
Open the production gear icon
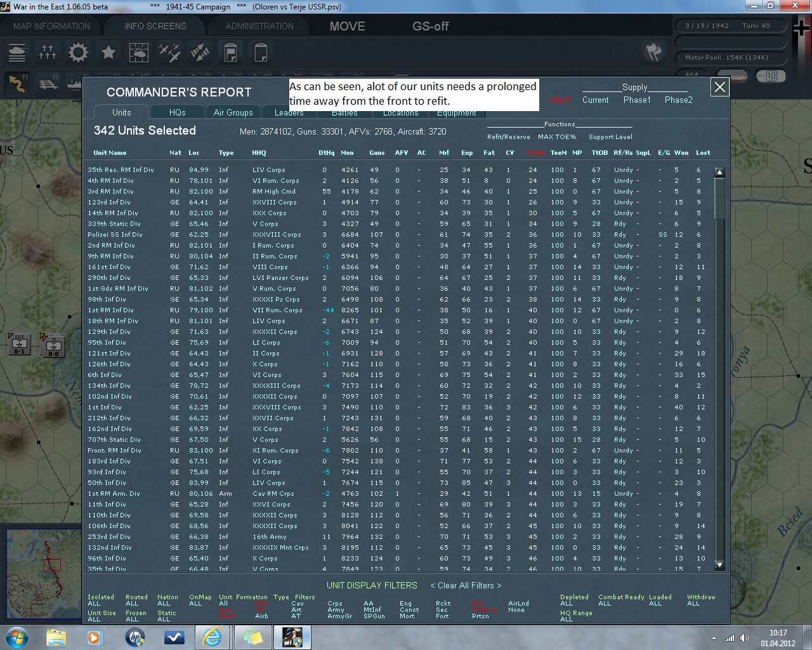(x=78, y=52)
